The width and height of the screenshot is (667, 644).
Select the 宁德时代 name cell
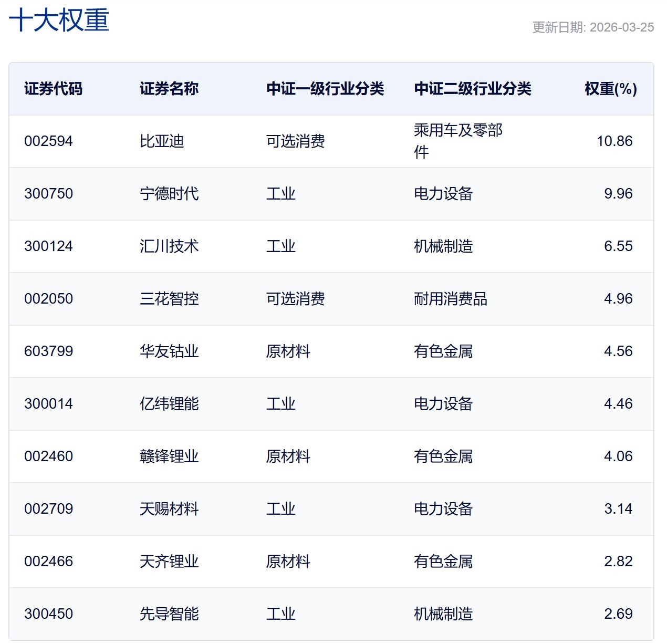coord(169,194)
